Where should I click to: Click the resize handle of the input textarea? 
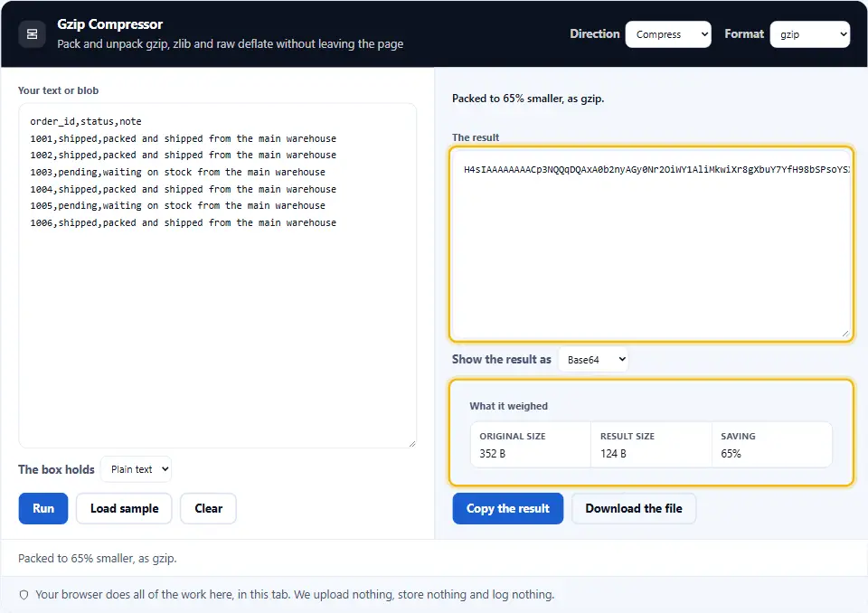click(x=412, y=443)
